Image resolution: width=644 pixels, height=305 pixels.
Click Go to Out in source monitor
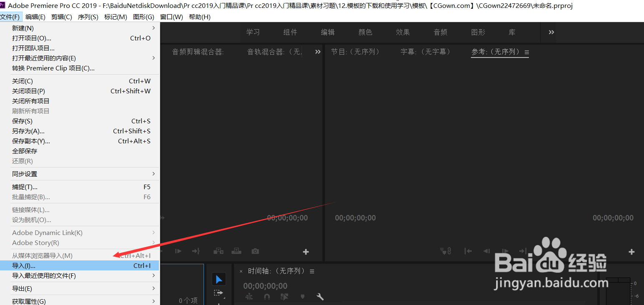click(x=196, y=251)
